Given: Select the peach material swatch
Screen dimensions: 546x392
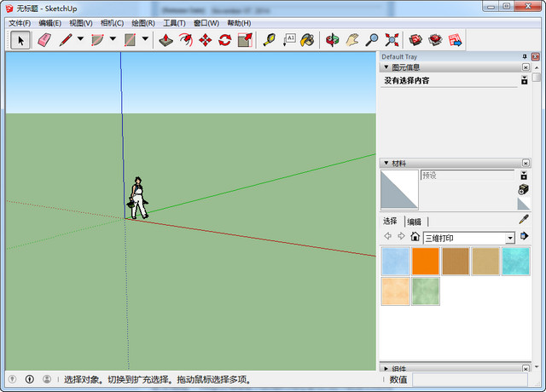Looking at the screenshot, I should coord(396,291).
